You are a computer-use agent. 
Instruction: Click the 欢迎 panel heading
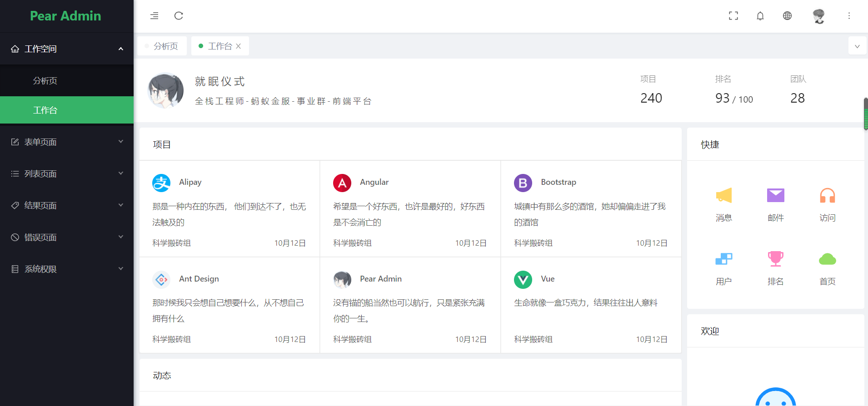tap(710, 331)
